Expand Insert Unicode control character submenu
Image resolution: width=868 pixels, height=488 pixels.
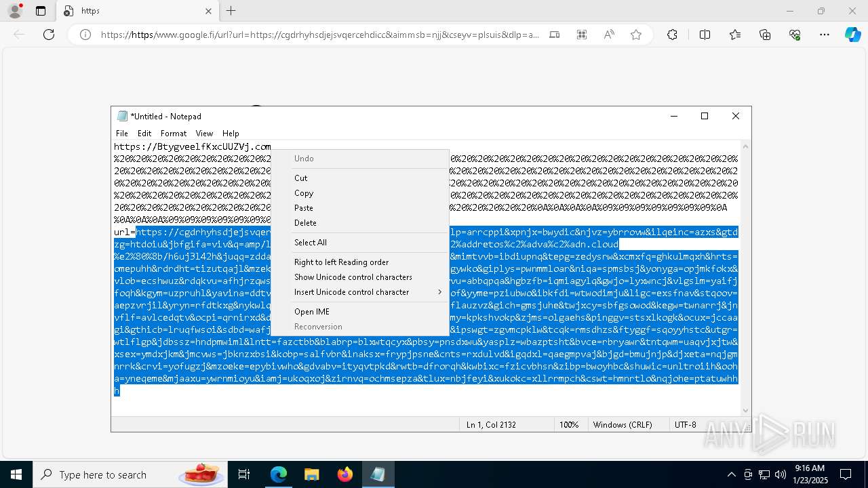coord(359,292)
